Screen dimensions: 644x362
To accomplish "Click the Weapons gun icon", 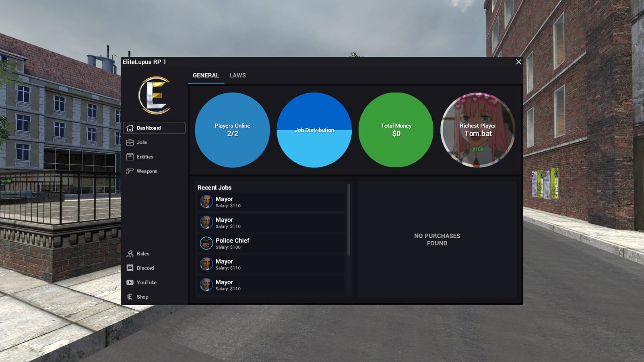I will tap(130, 171).
